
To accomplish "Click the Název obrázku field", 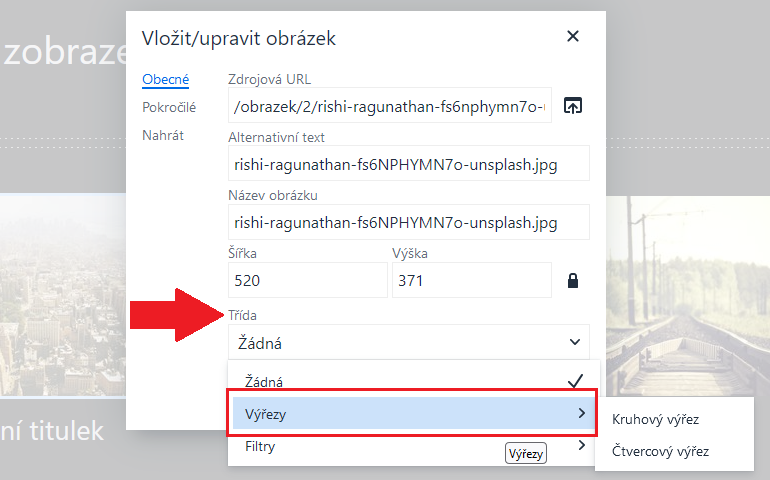I will (408, 222).
